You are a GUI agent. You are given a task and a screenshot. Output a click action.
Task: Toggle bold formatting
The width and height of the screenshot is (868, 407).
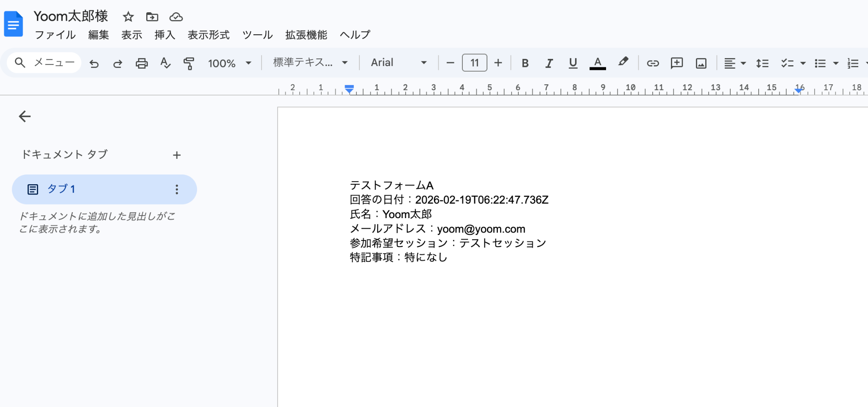(x=525, y=64)
